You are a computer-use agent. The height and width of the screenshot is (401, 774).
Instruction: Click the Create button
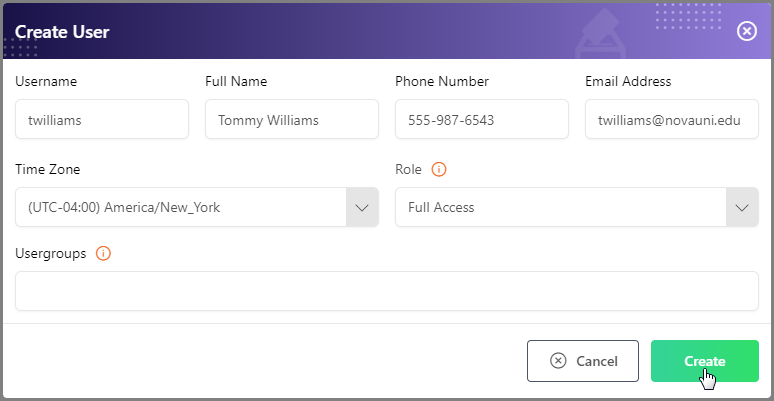(x=705, y=361)
